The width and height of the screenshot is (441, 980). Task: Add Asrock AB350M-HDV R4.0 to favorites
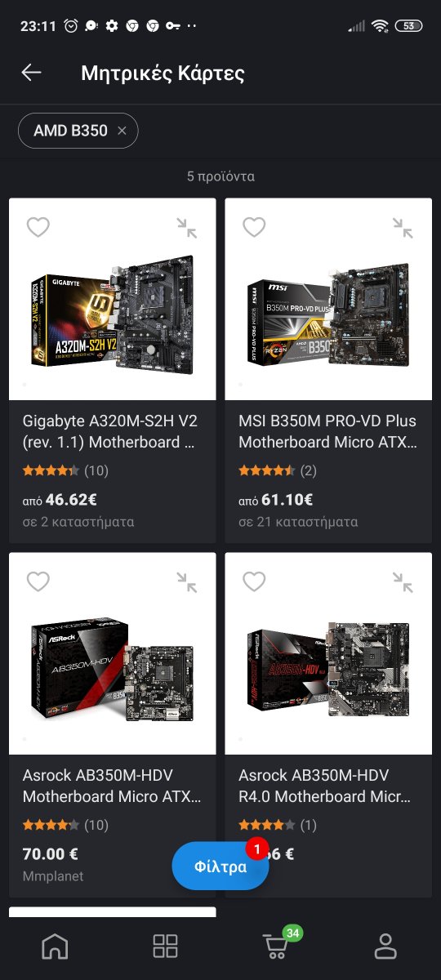pyautogui.click(x=254, y=581)
